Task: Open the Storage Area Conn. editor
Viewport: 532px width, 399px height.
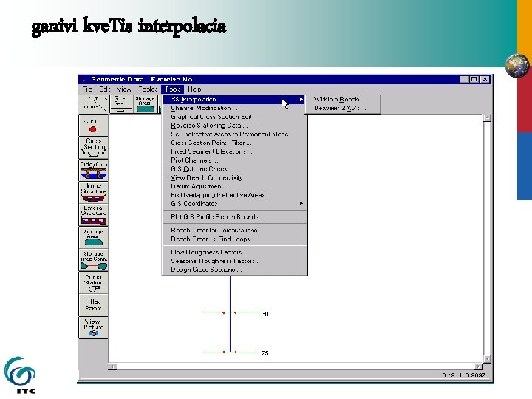Action: point(93,260)
